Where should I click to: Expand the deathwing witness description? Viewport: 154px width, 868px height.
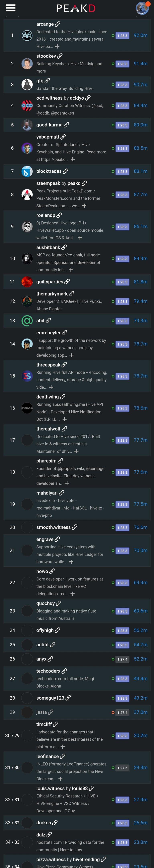(x=65, y=419)
